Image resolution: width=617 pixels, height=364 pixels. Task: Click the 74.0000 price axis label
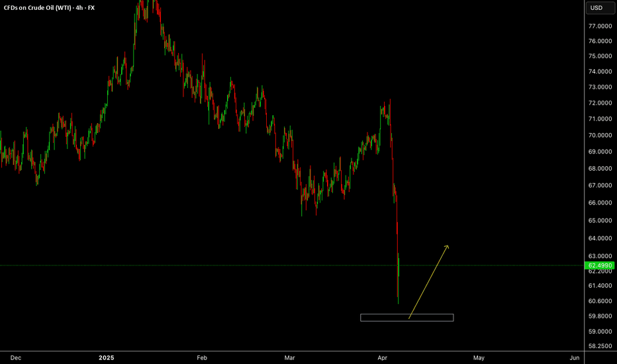(600, 71)
